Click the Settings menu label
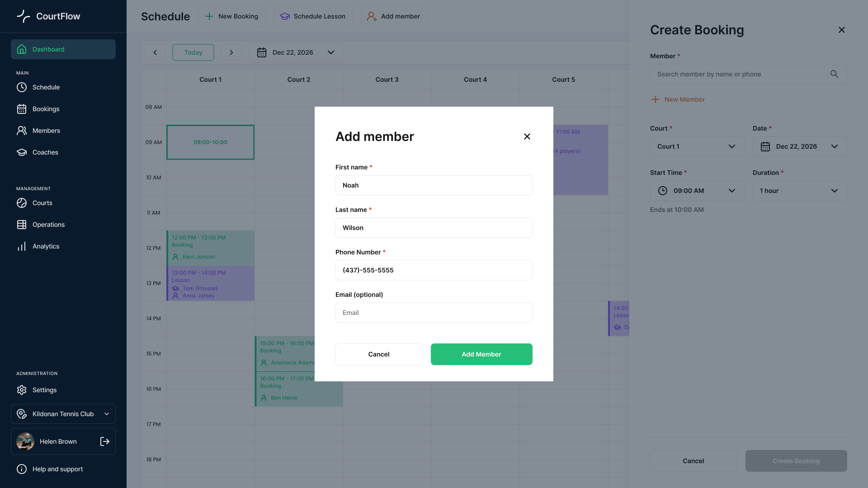This screenshot has height=488, width=868. coord(44,390)
